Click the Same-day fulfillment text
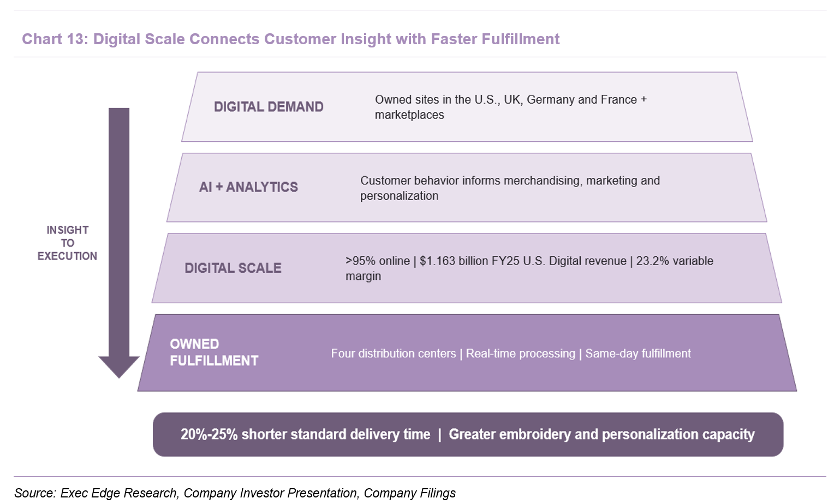Viewport: 834px width, 504px height. 638,353
